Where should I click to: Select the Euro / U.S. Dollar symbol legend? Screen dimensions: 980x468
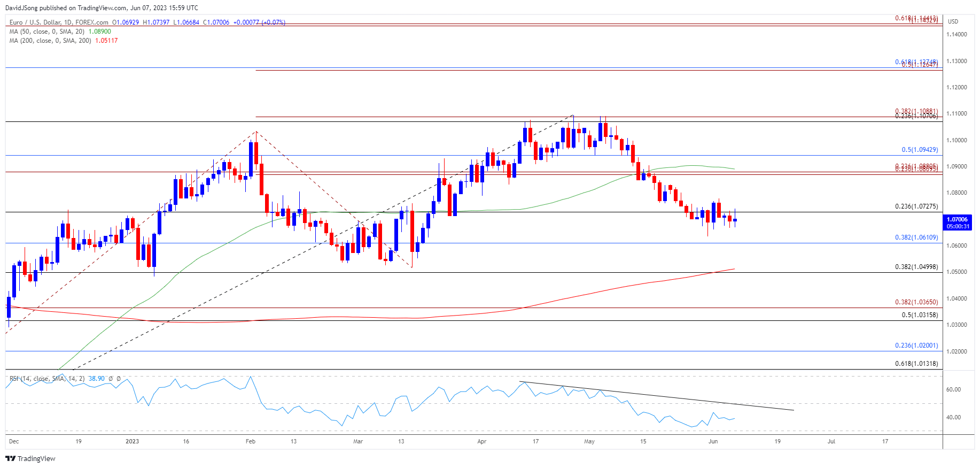coord(59,22)
